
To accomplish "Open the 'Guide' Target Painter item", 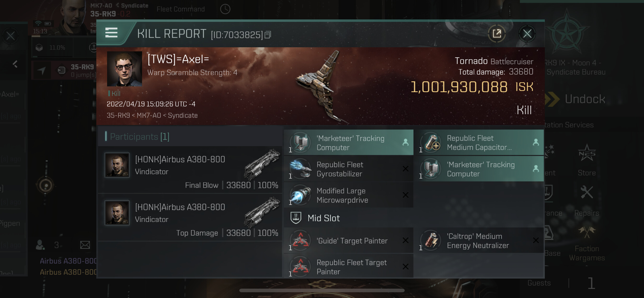I will tap(349, 240).
